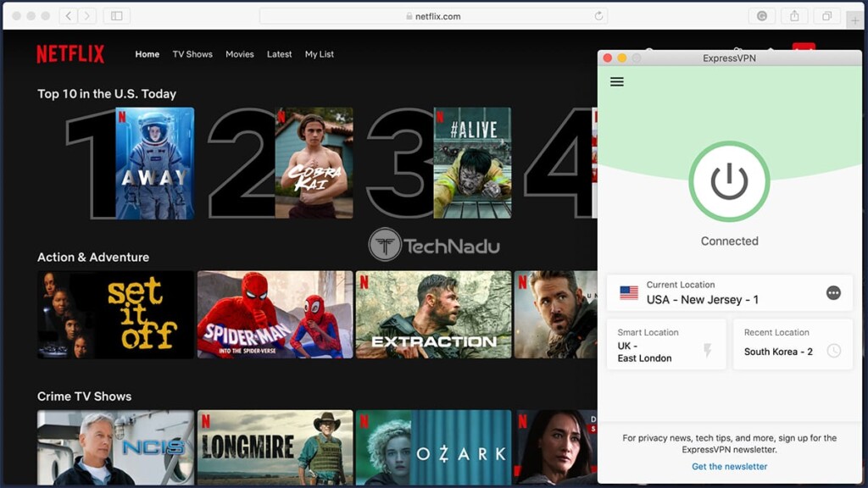Open the ExpressVPN hamburger menu
The height and width of the screenshot is (488, 868).
point(617,82)
